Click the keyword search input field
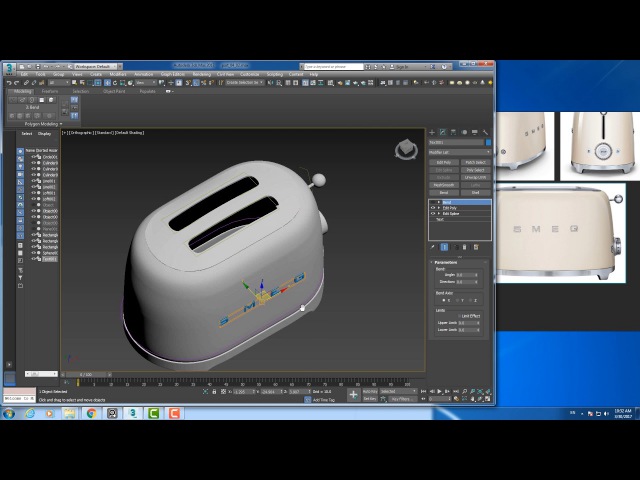 tap(333, 67)
